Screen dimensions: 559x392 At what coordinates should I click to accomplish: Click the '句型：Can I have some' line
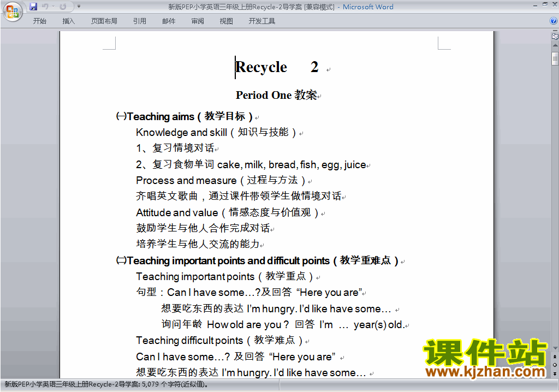249,292
